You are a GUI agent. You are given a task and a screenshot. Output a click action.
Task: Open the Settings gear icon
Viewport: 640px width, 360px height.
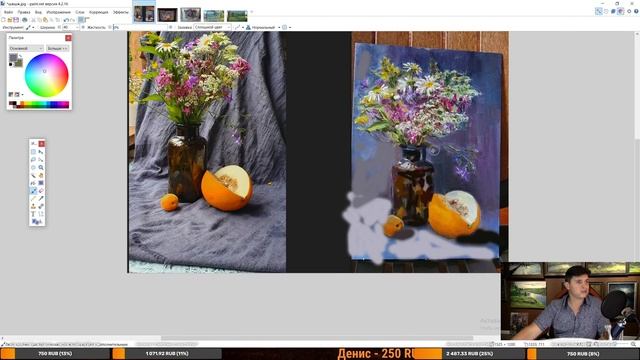pyautogui.click(x=629, y=11)
